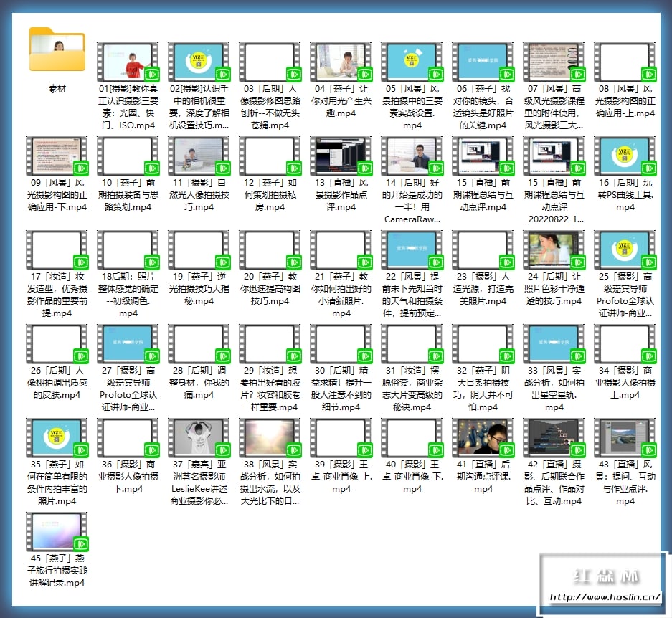Select 27「摄影」高级嘉宾导师 Profoto video
Screen dimensions: 672x618
coord(128,343)
